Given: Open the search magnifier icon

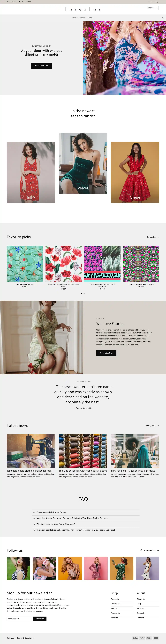Looking at the screenshot, I should point(163,18).
